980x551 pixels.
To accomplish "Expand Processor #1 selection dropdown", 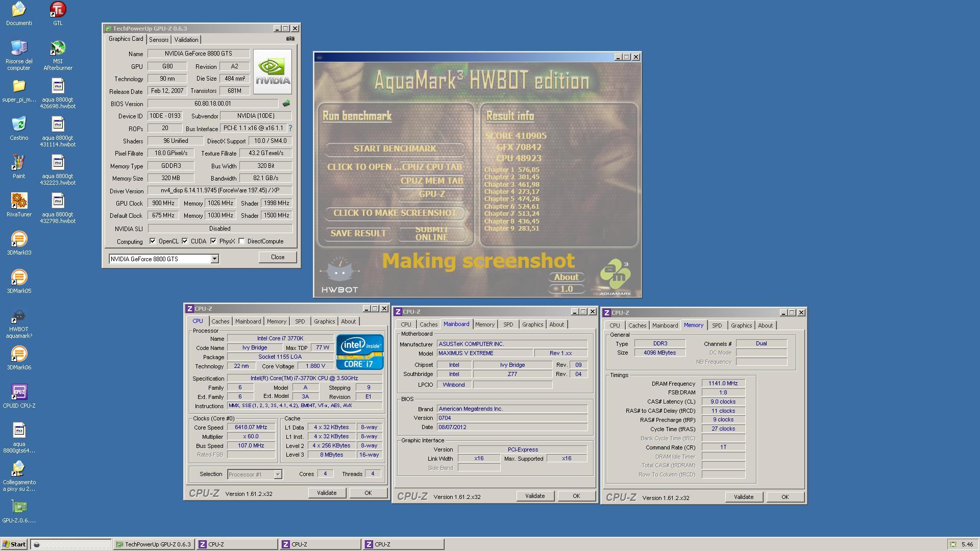I will pos(278,474).
